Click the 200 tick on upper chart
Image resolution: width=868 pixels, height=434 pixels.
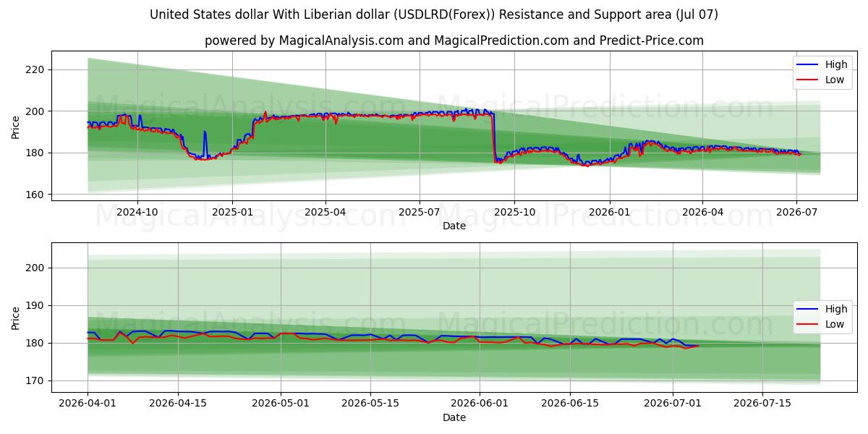36,111
